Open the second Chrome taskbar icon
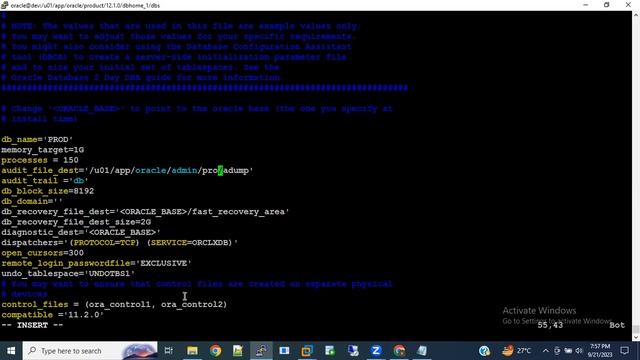 [x=399, y=351]
